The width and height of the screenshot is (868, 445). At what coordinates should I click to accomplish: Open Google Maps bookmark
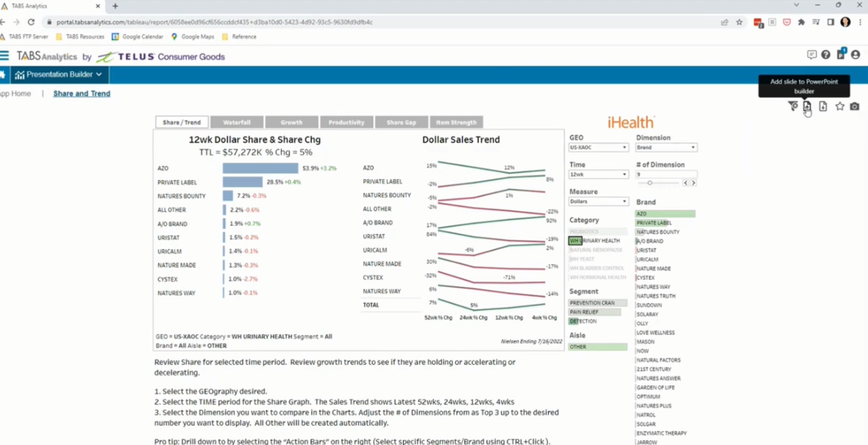point(193,37)
